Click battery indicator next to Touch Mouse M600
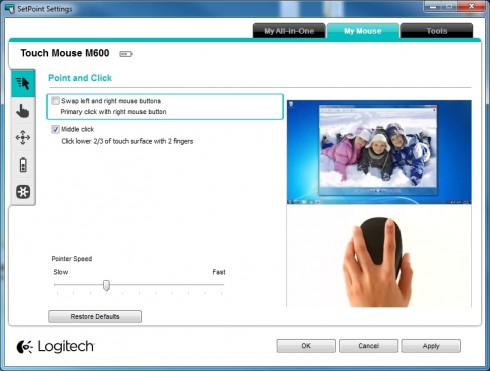The height and width of the screenshot is (371, 490). 126,54
